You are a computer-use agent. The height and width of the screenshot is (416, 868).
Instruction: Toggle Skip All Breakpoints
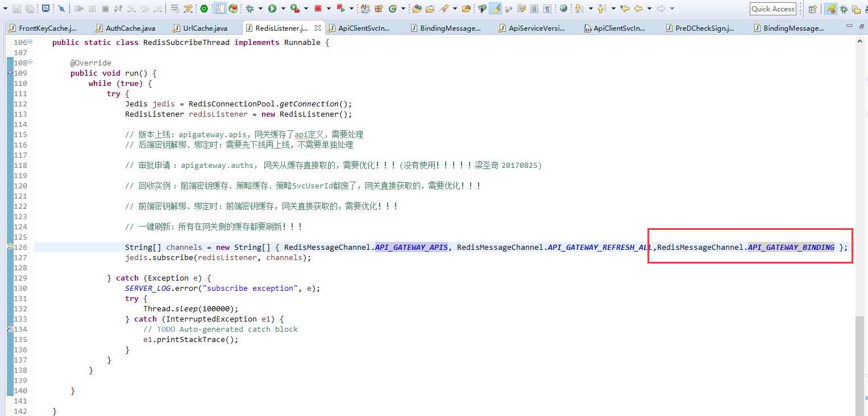62,9
